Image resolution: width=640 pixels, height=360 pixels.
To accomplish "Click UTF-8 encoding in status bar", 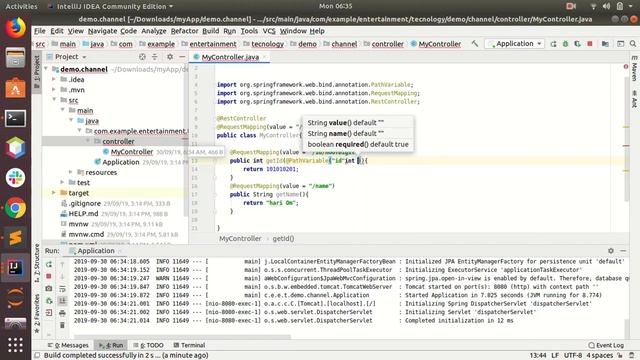I will point(573,356).
